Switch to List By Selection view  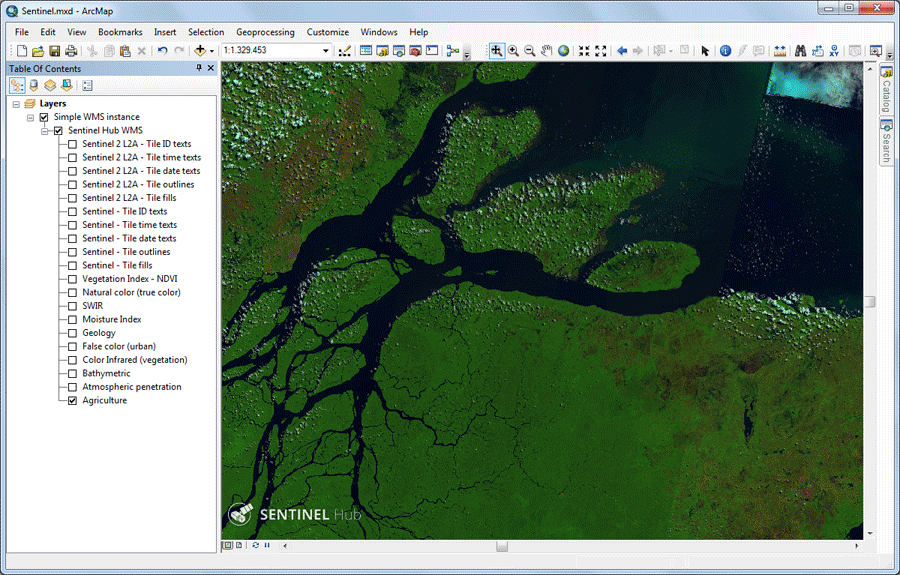coord(67,86)
